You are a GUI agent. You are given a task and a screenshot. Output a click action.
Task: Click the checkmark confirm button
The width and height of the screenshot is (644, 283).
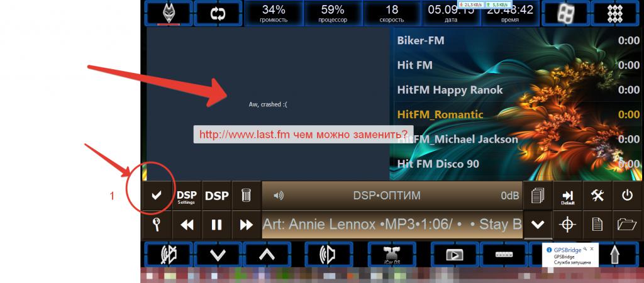pos(157,196)
